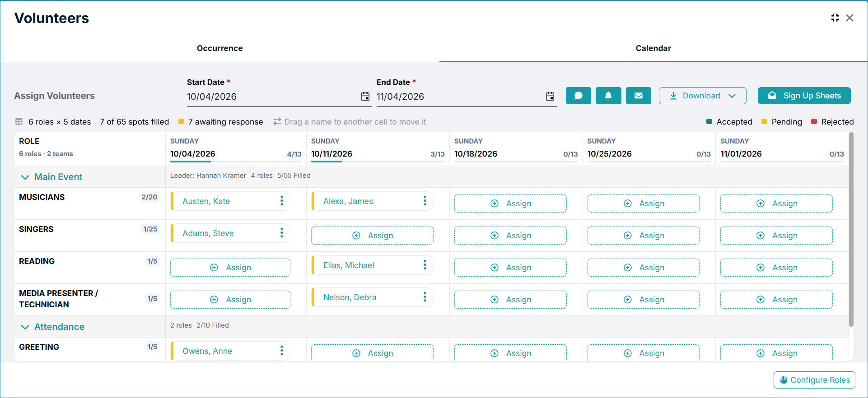Open the Sign Up Sheets button
Viewport: 868px width, 398px height.
pyautogui.click(x=804, y=96)
